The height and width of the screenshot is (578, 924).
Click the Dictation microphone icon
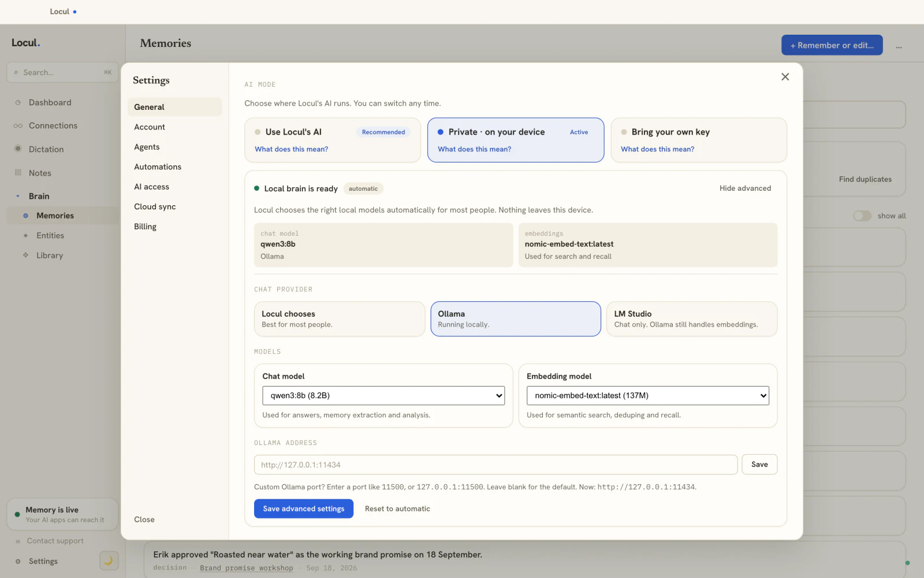tap(18, 149)
